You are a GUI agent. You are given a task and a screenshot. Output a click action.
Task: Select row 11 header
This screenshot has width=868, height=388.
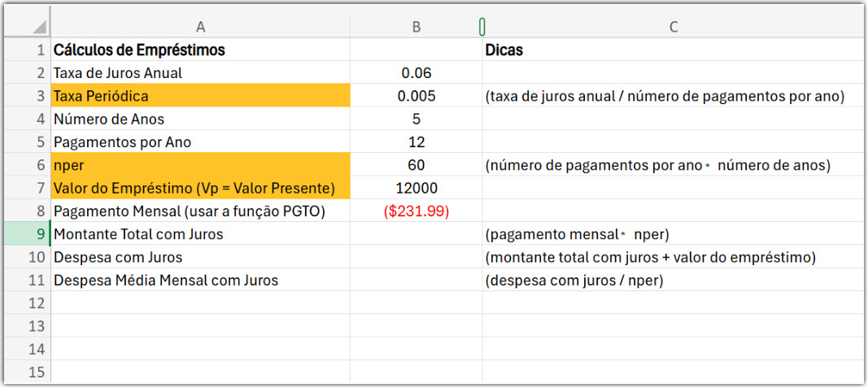click(x=27, y=280)
